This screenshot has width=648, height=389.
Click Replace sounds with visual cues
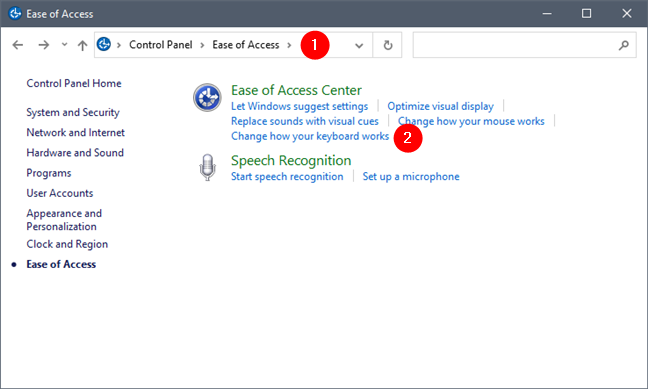click(305, 121)
